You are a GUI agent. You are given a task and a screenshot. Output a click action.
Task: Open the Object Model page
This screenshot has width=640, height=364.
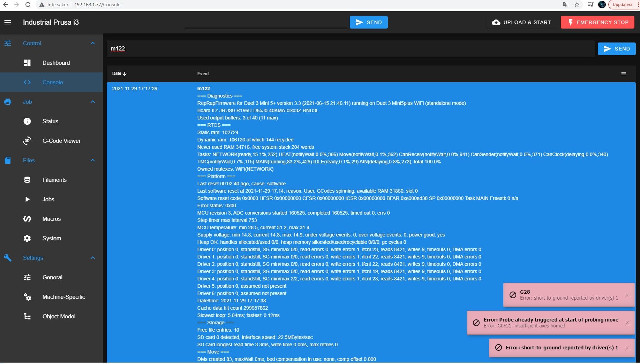[51, 316]
